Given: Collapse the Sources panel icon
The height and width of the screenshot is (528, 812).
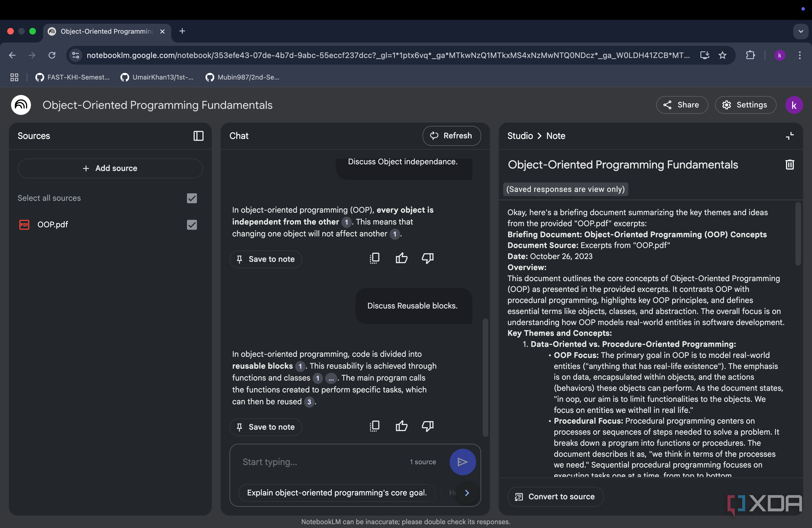Looking at the screenshot, I should tap(198, 136).
